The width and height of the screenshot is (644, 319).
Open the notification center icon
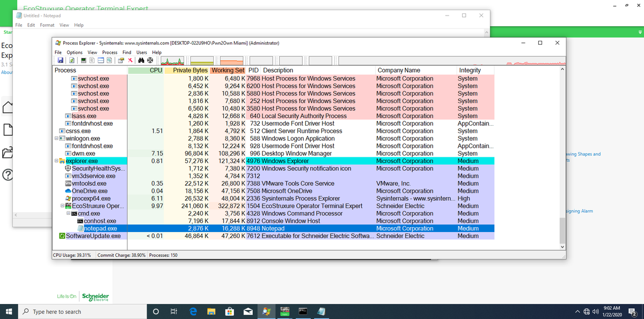(632, 311)
